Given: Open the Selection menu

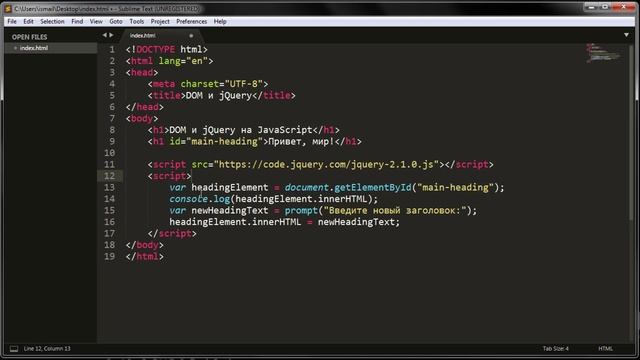Looking at the screenshot, I should click(x=52, y=21).
